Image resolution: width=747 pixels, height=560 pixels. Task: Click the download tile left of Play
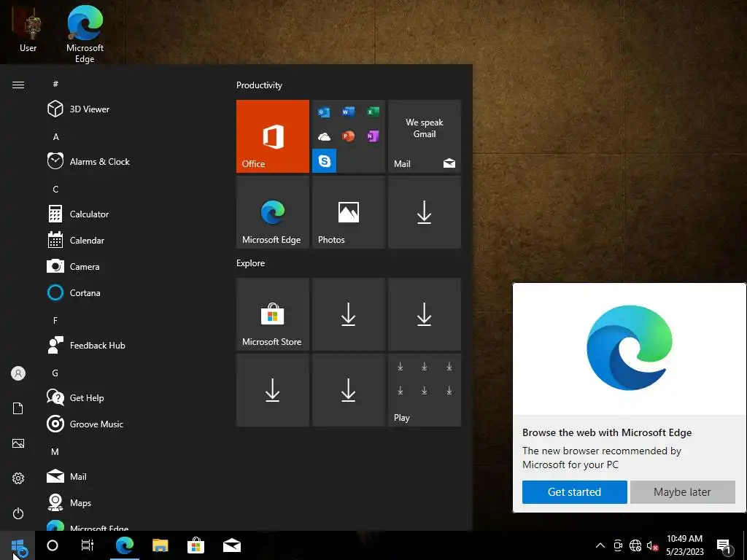point(348,390)
